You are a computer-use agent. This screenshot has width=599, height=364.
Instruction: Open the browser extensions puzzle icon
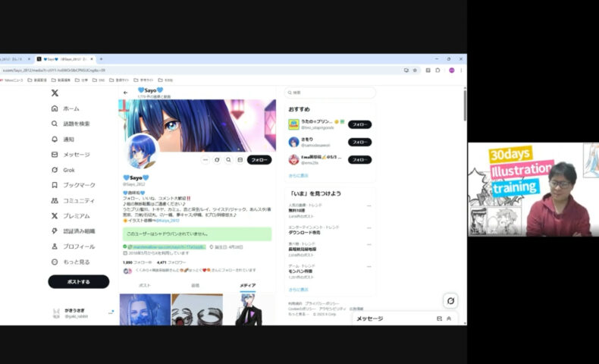tap(437, 71)
